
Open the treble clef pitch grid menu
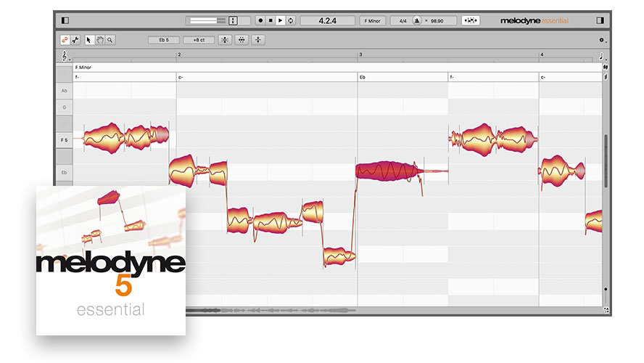pyautogui.click(x=65, y=55)
